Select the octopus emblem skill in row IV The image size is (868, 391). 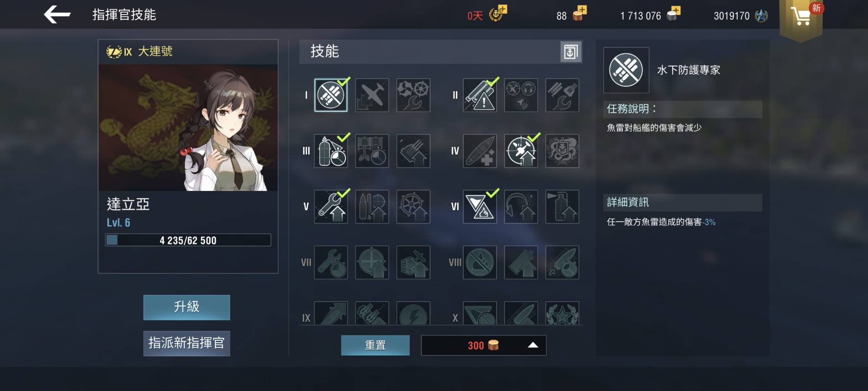[562, 151]
